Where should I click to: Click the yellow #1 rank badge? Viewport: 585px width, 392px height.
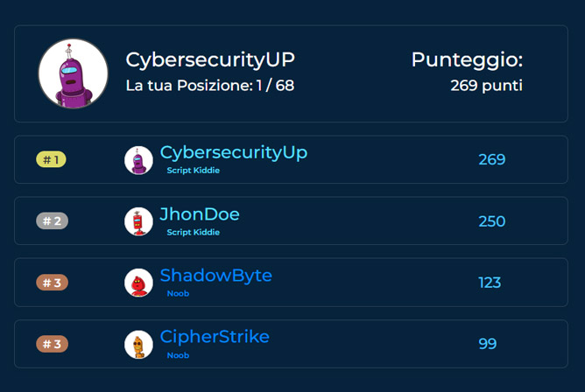click(x=51, y=159)
